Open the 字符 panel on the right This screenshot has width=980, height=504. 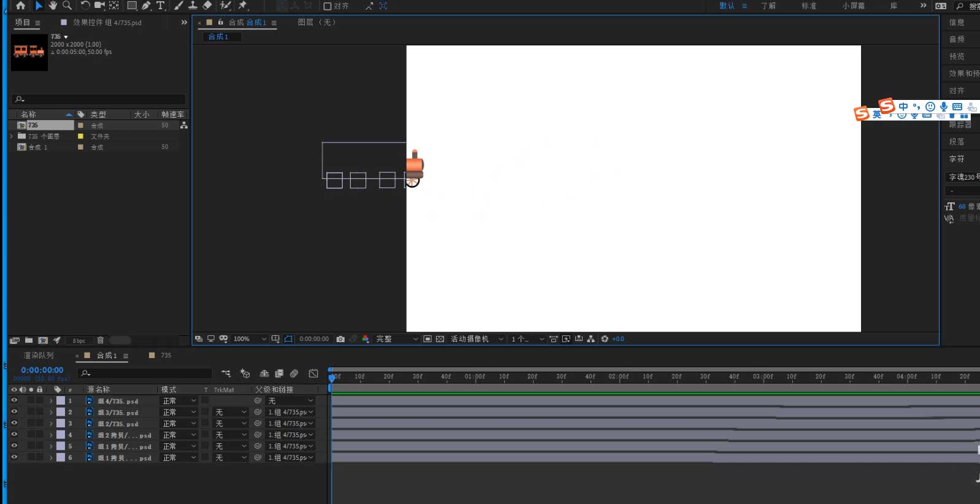point(957,159)
